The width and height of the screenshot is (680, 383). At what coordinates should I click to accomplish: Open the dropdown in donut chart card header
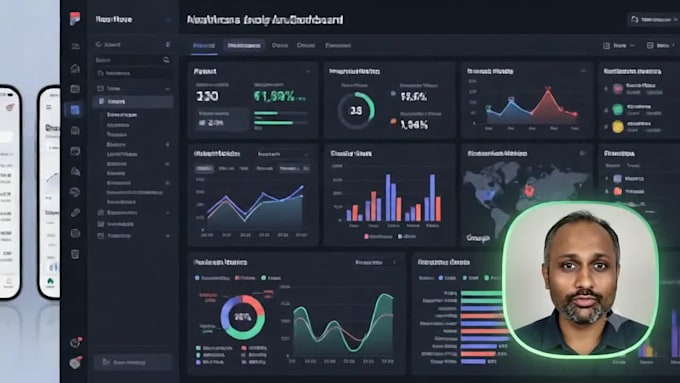375,262
